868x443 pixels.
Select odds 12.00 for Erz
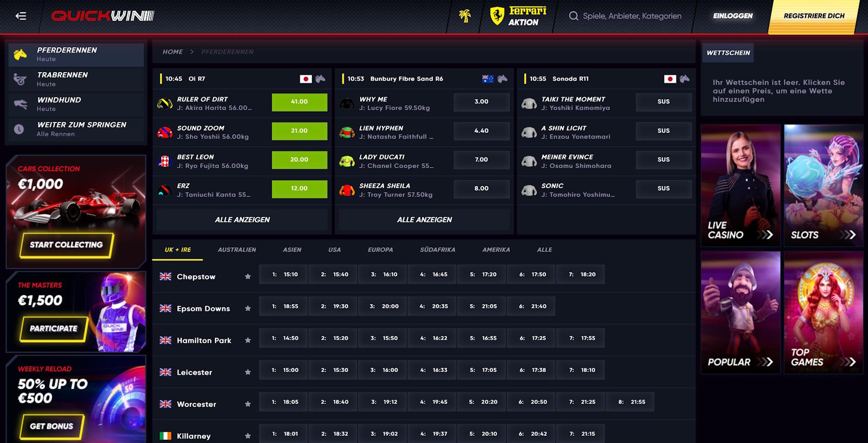(x=299, y=189)
